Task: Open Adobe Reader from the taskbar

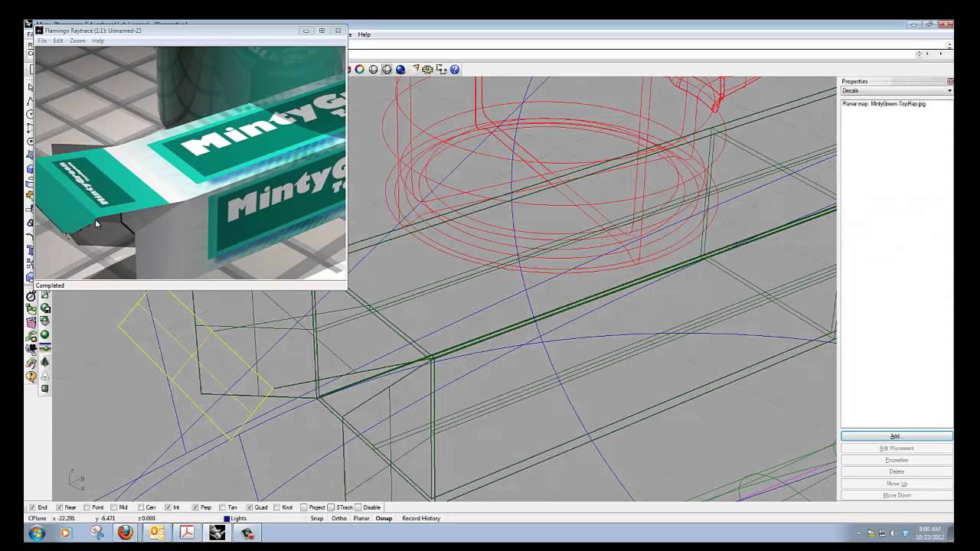Action: 187,533
